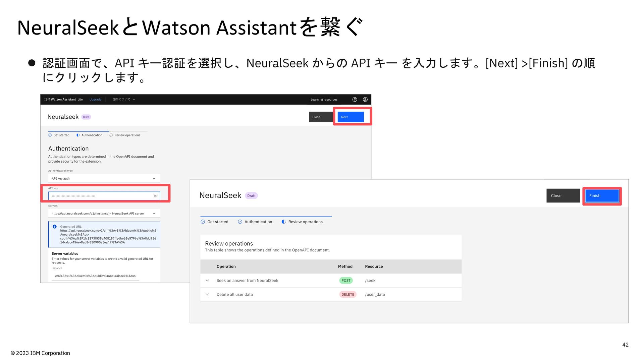This screenshot has height=362, width=644.
Task: Open the IBMについて dropdown menu
Action: pos(124,100)
